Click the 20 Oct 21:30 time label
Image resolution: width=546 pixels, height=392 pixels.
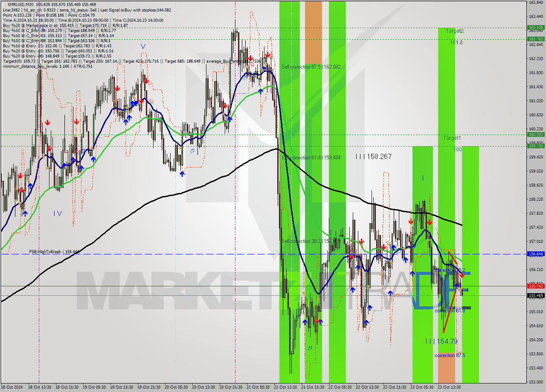231,387
